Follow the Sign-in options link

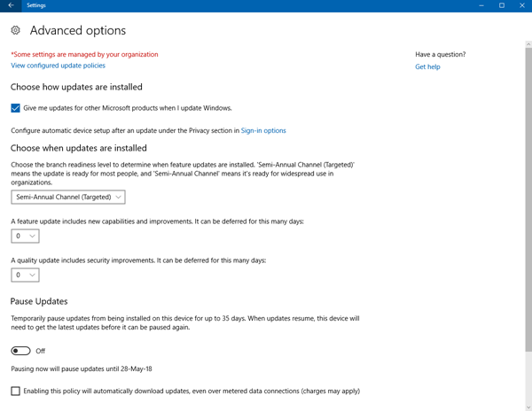pos(263,131)
